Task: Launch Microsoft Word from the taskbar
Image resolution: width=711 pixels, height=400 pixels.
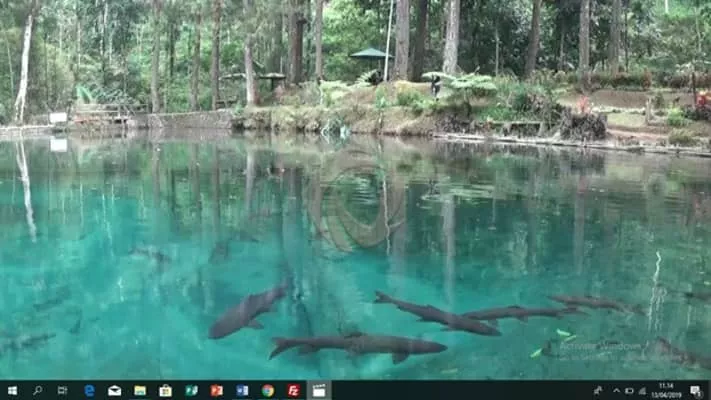Action: point(242,390)
